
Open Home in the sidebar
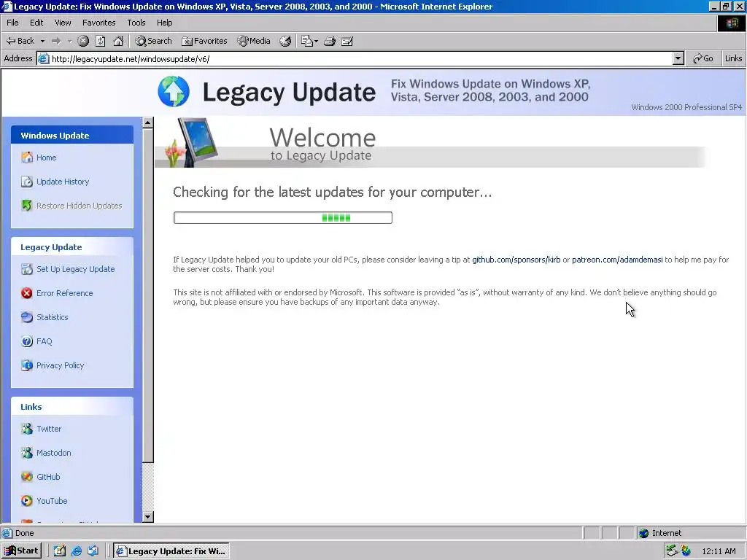click(x=46, y=157)
